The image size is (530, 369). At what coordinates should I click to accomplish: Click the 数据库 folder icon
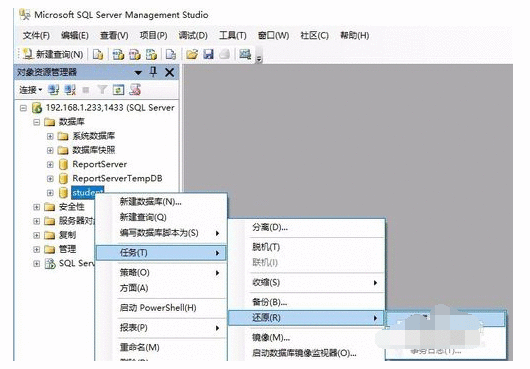click(x=49, y=122)
